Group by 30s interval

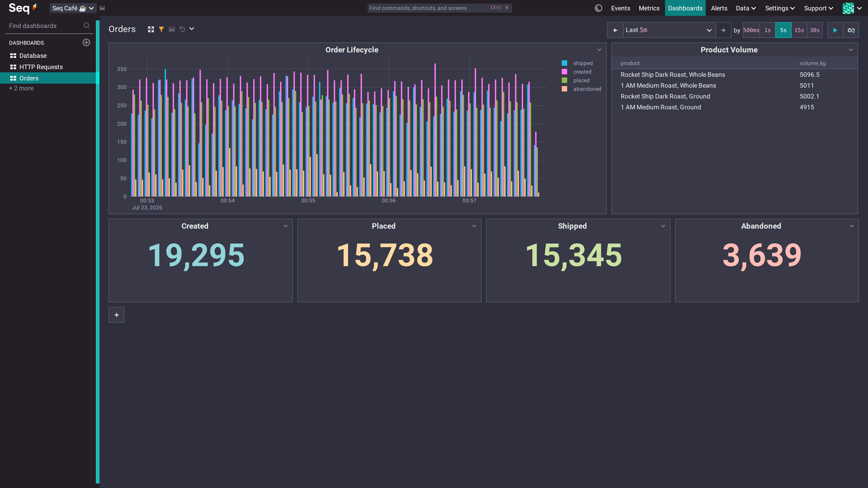tap(815, 30)
